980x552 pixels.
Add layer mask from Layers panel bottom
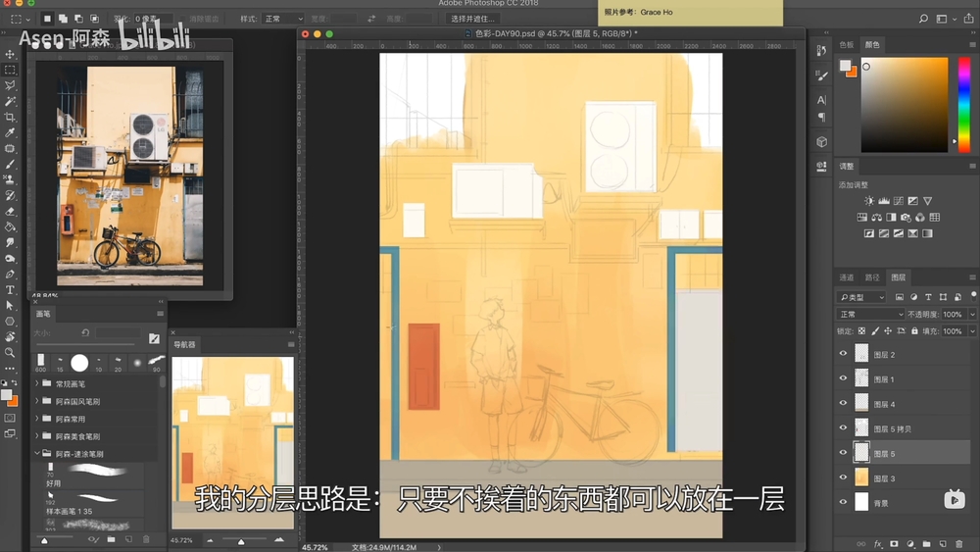pos(894,543)
